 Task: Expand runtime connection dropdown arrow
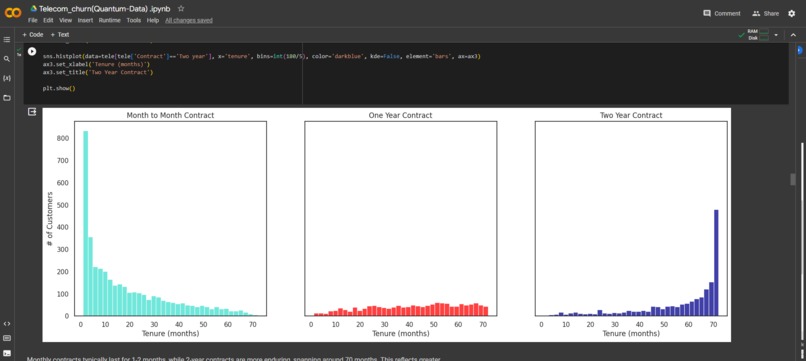(776, 35)
